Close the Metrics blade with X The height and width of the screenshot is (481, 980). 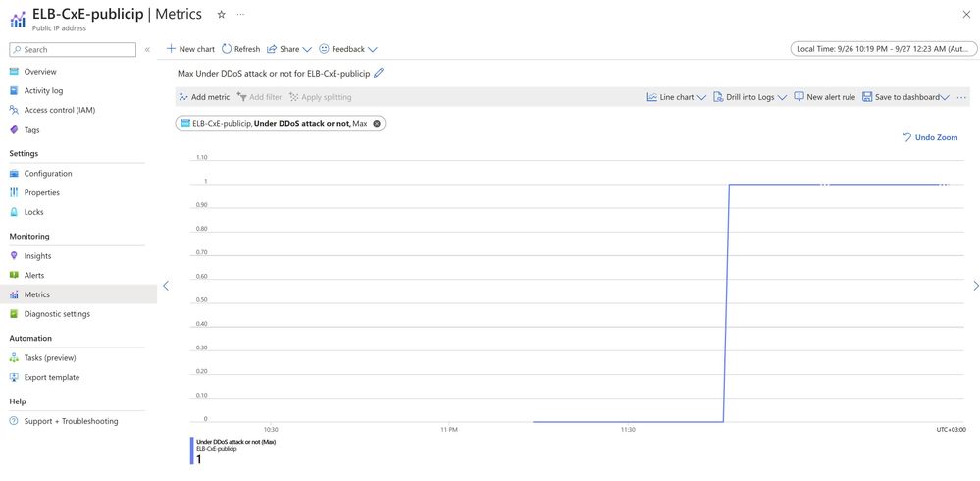coord(966,15)
